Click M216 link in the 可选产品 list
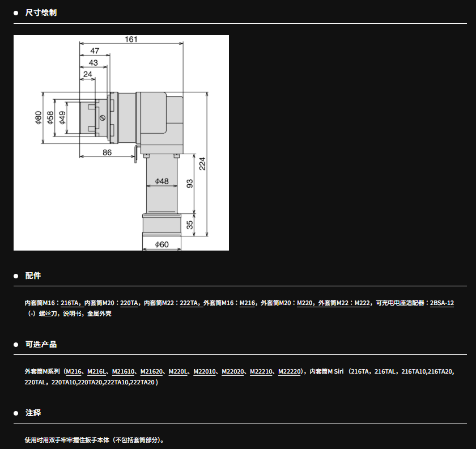 [x=74, y=372]
